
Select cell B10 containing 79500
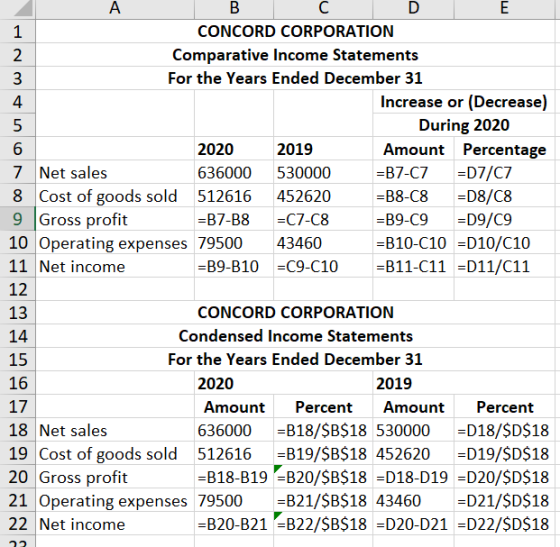234,243
